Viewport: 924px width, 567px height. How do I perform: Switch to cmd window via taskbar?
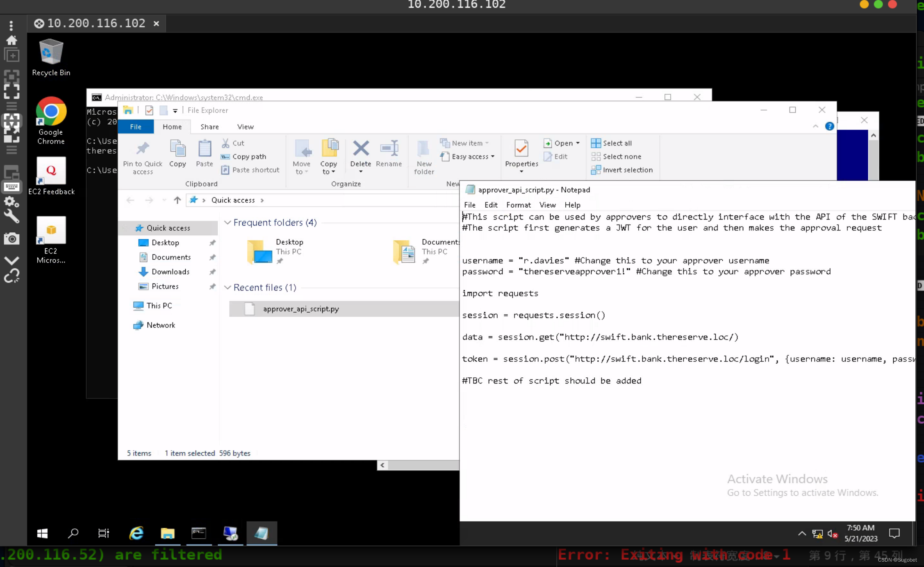point(199,533)
